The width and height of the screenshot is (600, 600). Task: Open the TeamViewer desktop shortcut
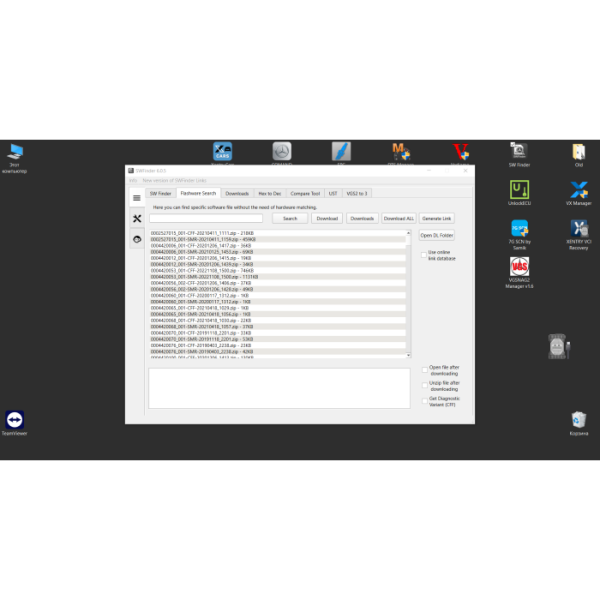(14, 420)
